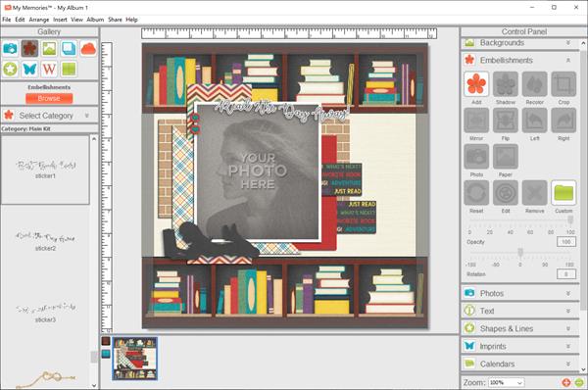Choose the W word art gallery icon
588x390 pixels.
click(x=49, y=69)
